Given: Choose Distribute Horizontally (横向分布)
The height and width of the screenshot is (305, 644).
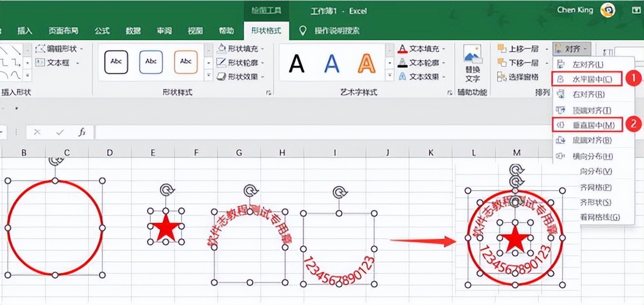Looking at the screenshot, I should pyautogui.click(x=588, y=156).
